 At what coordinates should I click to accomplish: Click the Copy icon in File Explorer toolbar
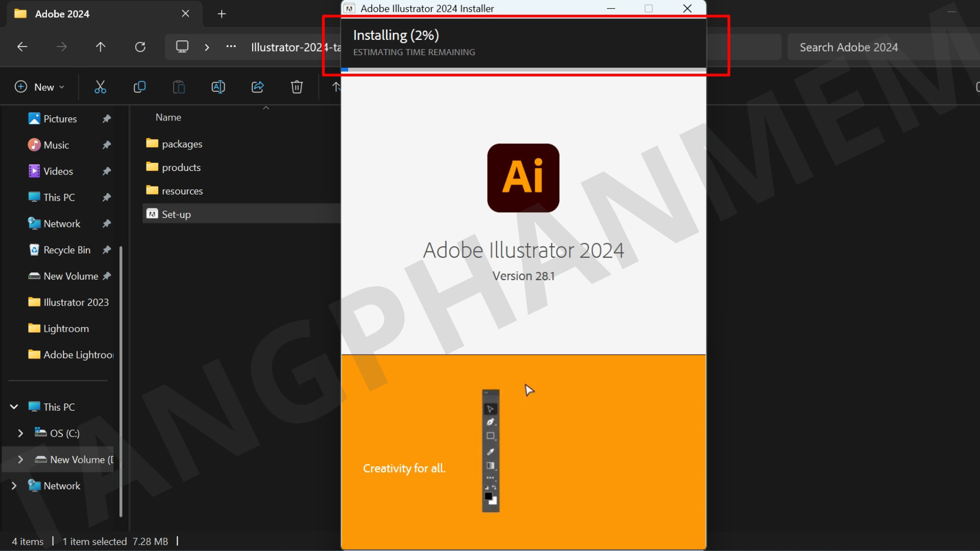point(139,87)
